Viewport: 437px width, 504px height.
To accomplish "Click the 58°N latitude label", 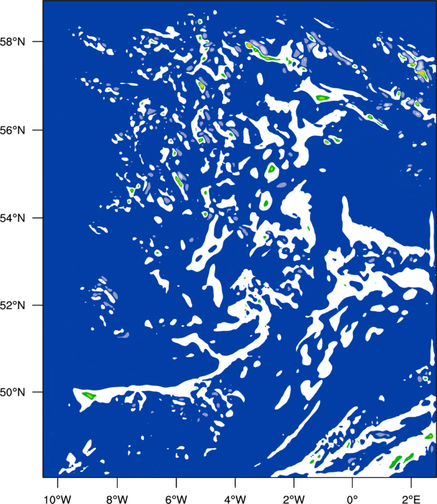I will 12,42.
